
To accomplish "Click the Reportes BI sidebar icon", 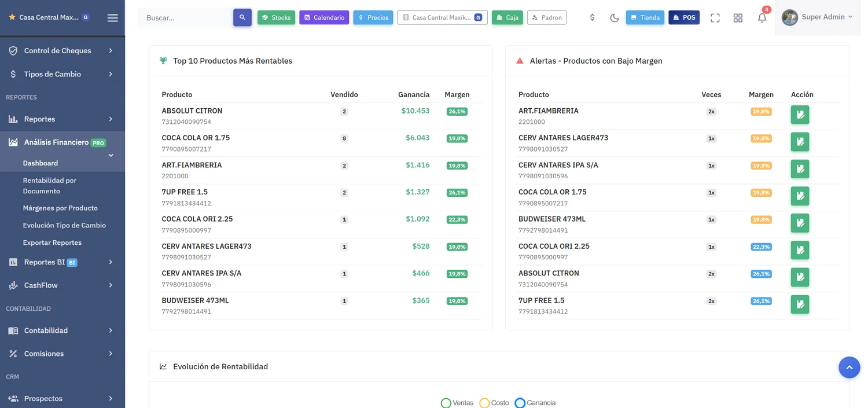I will pos(13,262).
